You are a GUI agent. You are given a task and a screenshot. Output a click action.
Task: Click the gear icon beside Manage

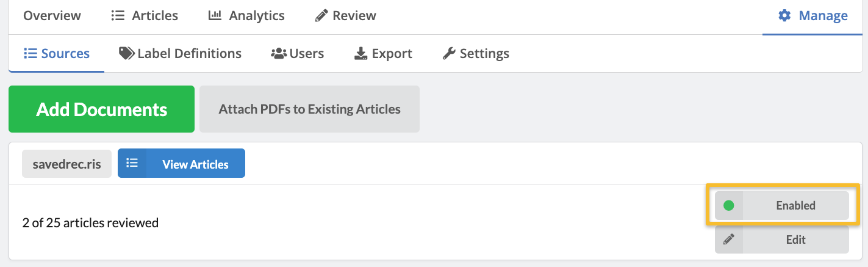784,16
